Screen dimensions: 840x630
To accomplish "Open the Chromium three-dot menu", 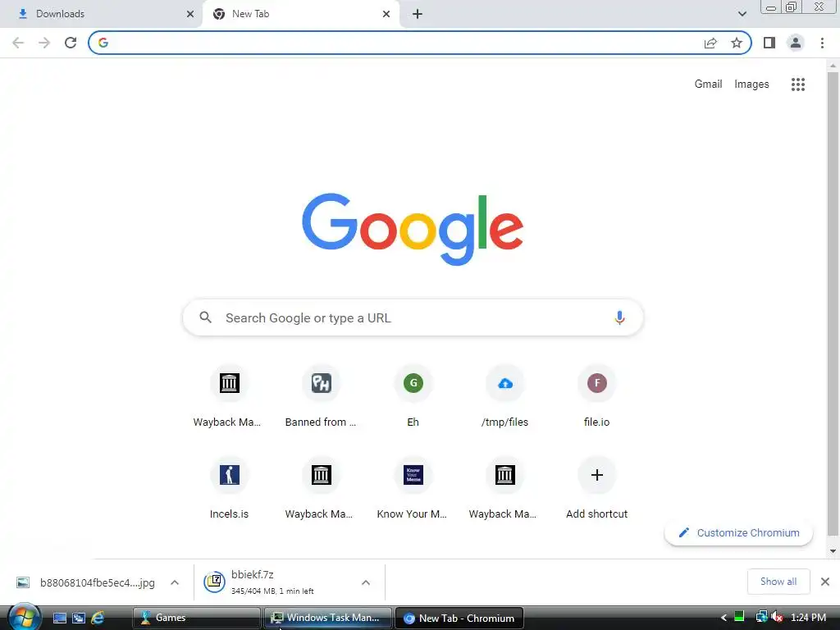I will click(x=822, y=43).
